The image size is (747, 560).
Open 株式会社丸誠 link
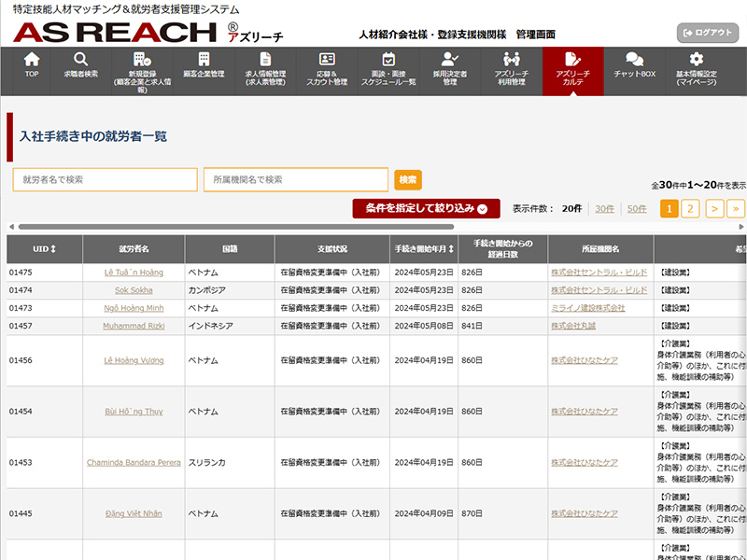pyautogui.click(x=573, y=326)
